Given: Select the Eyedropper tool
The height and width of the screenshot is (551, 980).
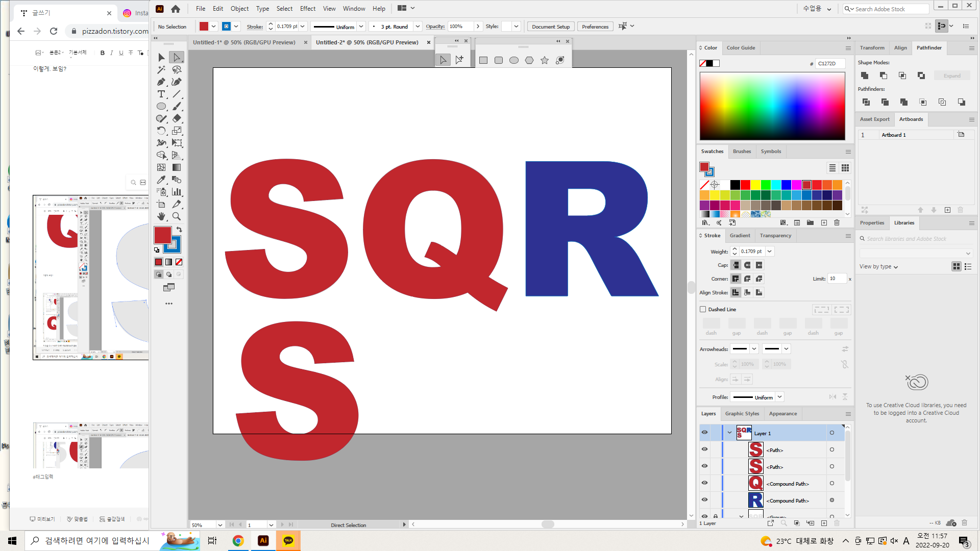Looking at the screenshot, I should 161,180.
